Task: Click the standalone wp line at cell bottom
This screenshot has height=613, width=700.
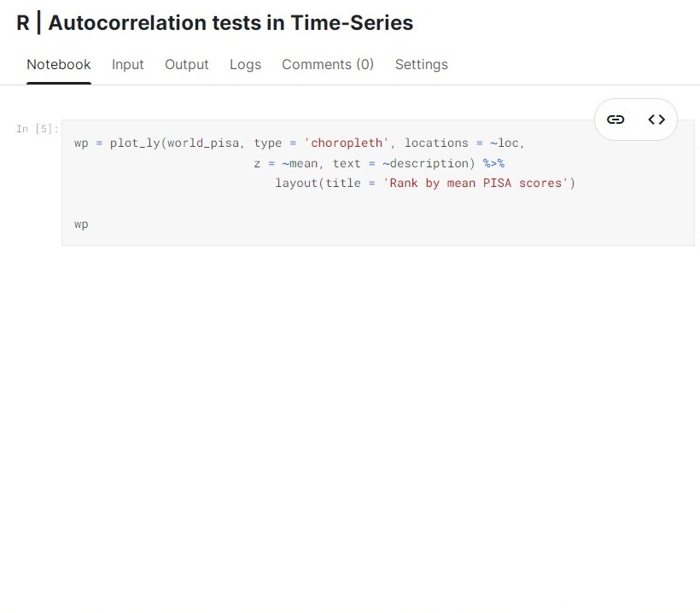Action: click(x=81, y=225)
